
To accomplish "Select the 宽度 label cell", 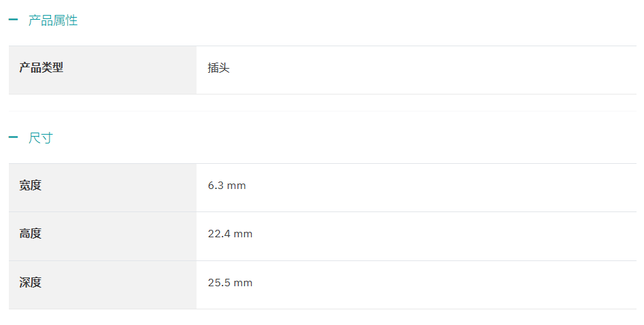I will pos(103,188).
